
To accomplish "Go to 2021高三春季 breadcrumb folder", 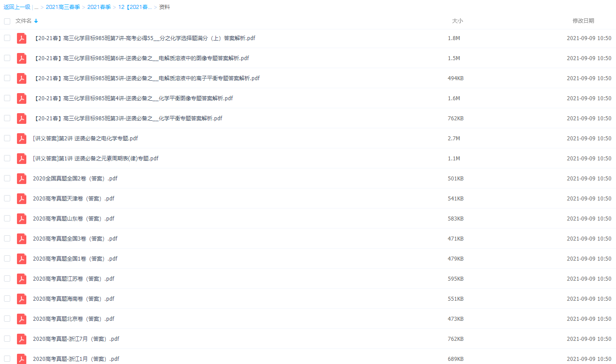I will (63, 7).
